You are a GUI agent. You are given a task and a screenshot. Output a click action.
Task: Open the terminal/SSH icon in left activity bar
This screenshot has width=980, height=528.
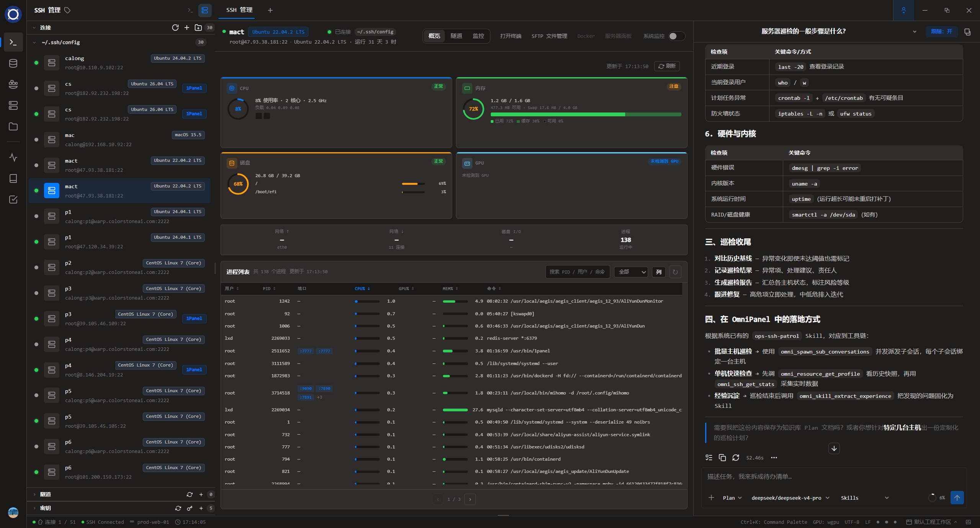point(13,42)
